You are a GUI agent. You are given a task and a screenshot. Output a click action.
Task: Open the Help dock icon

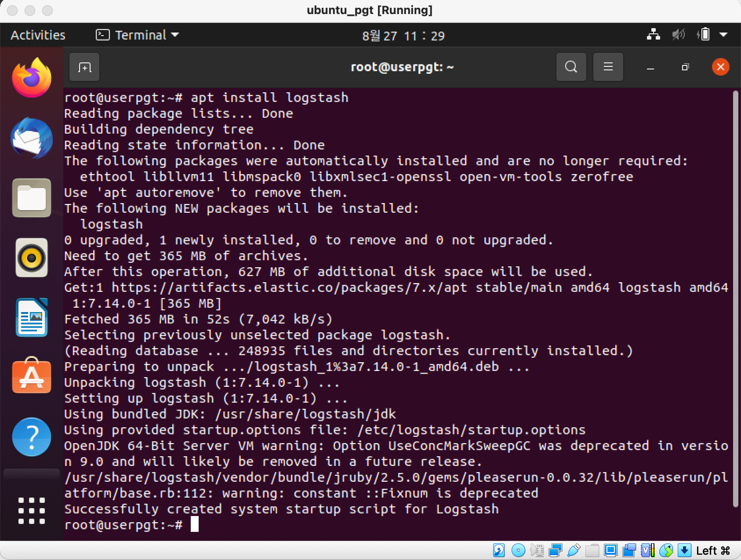pyautogui.click(x=32, y=437)
